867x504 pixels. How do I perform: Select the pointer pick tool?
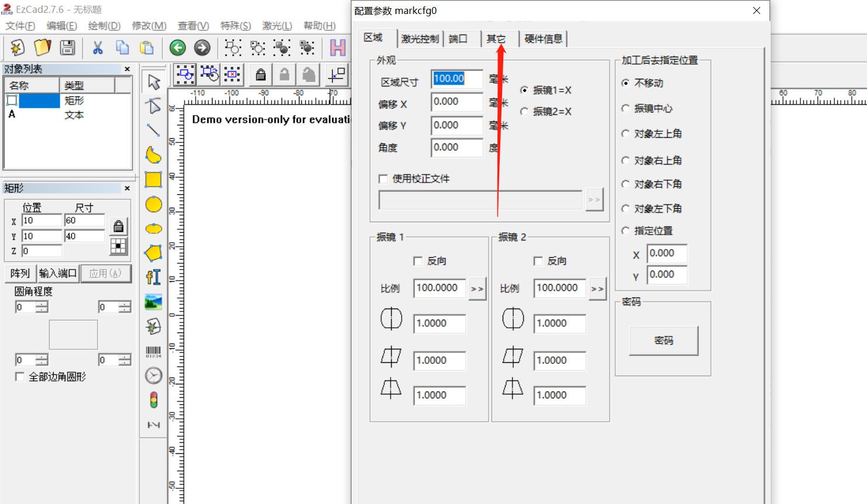[x=154, y=82]
